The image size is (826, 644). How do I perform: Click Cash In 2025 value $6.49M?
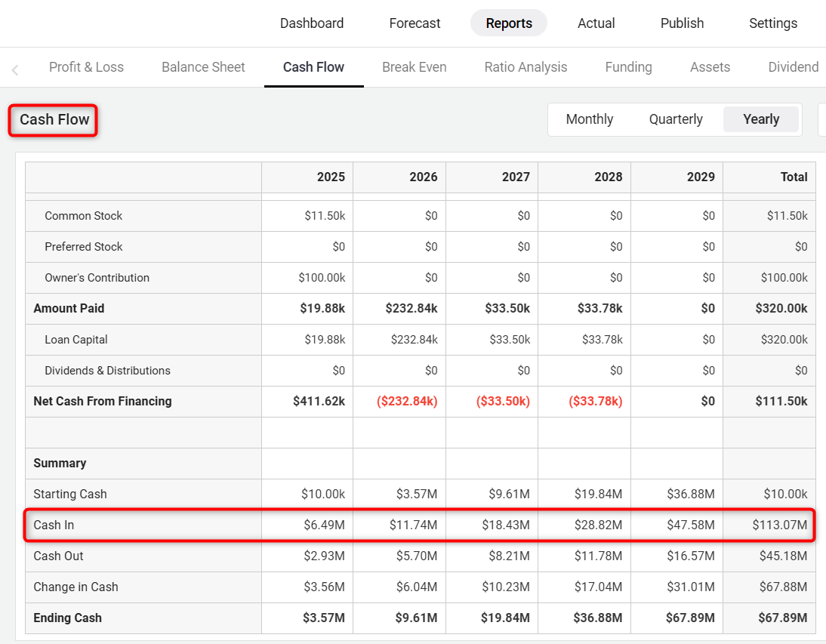[x=324, y=525]
